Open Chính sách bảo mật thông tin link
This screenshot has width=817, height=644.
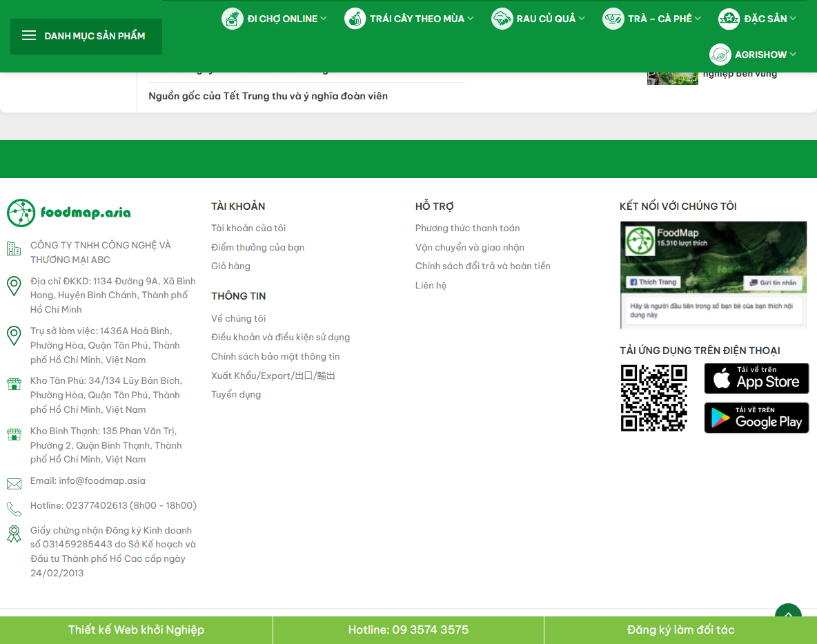[x=275, y=356]
